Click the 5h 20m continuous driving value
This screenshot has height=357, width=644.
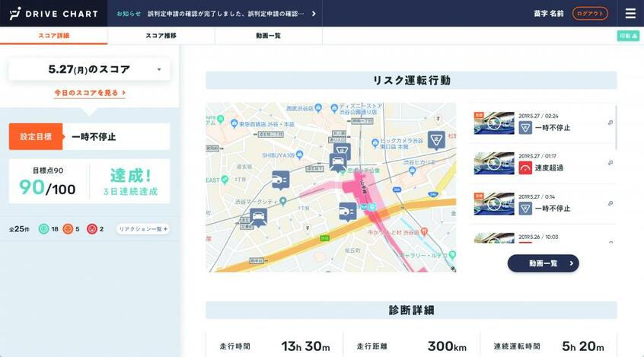tap(583, 346)
